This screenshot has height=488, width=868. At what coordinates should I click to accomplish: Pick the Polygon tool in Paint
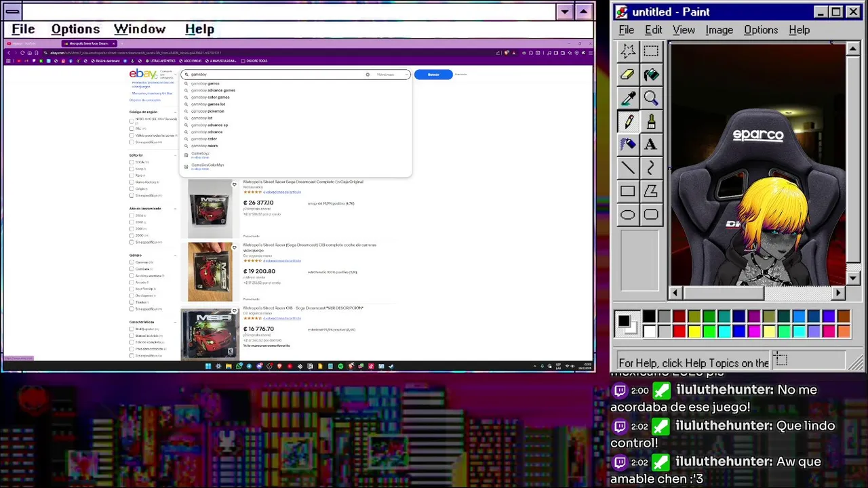tap(651, 191)
